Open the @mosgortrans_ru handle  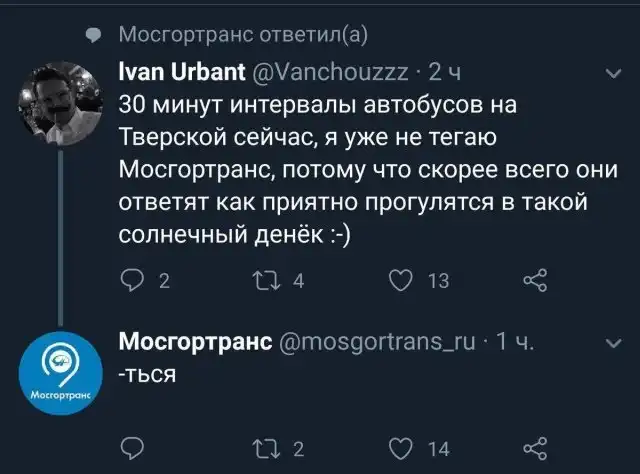click(x=384, y=343)
